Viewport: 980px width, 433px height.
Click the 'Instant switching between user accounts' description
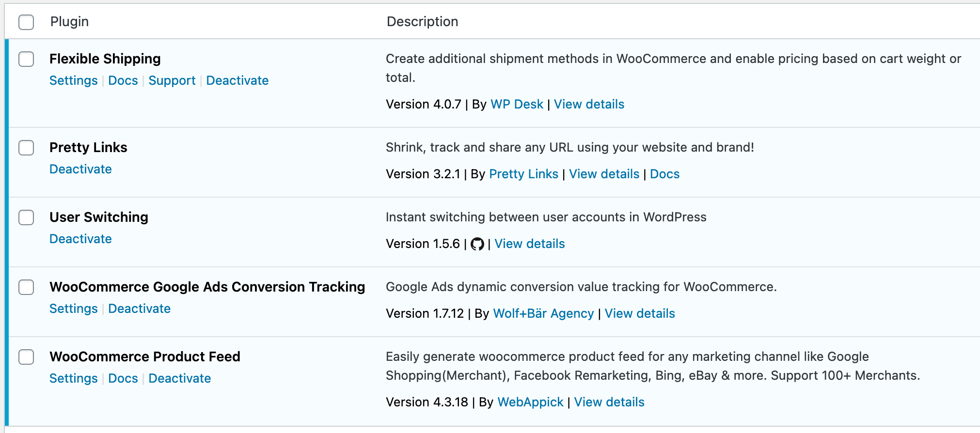click(x=546, y=217)
